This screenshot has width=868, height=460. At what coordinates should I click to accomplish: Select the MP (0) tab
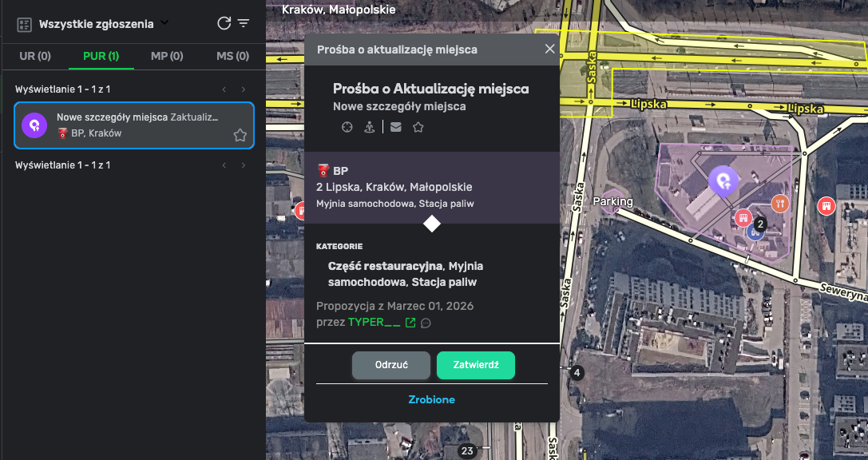(x=167, y=56)
